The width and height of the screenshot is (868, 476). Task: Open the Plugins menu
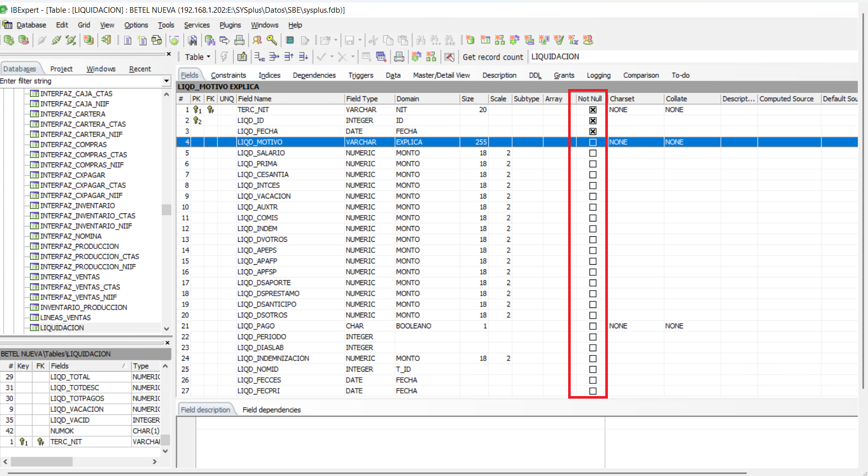(x=230, y=25)
